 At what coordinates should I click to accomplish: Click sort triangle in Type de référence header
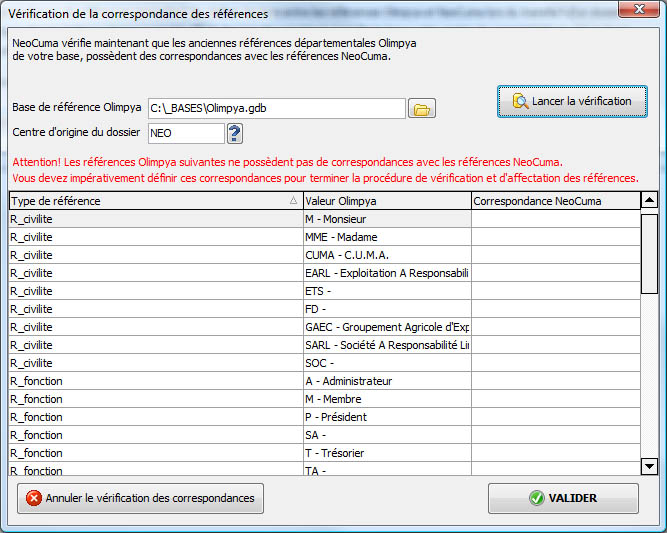293,200
